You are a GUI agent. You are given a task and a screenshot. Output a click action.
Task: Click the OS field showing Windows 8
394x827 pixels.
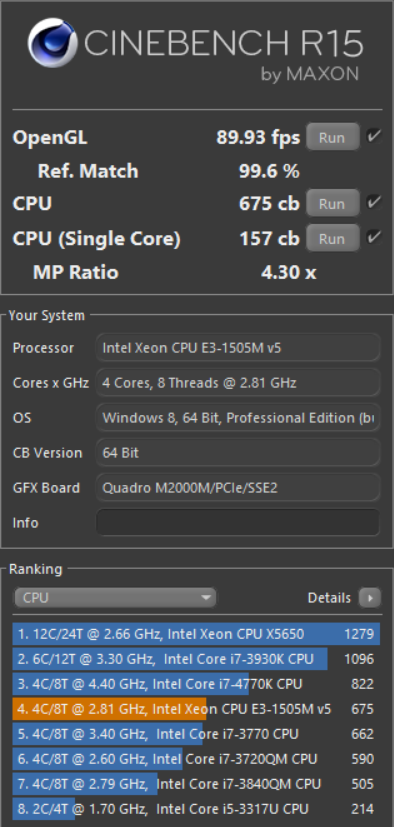pos(238,418)
